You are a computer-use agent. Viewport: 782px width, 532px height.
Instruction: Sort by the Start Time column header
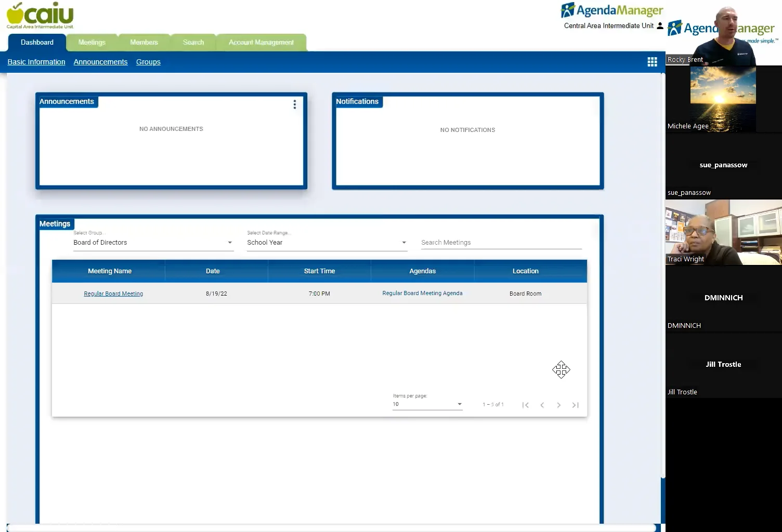coord(319,271)
